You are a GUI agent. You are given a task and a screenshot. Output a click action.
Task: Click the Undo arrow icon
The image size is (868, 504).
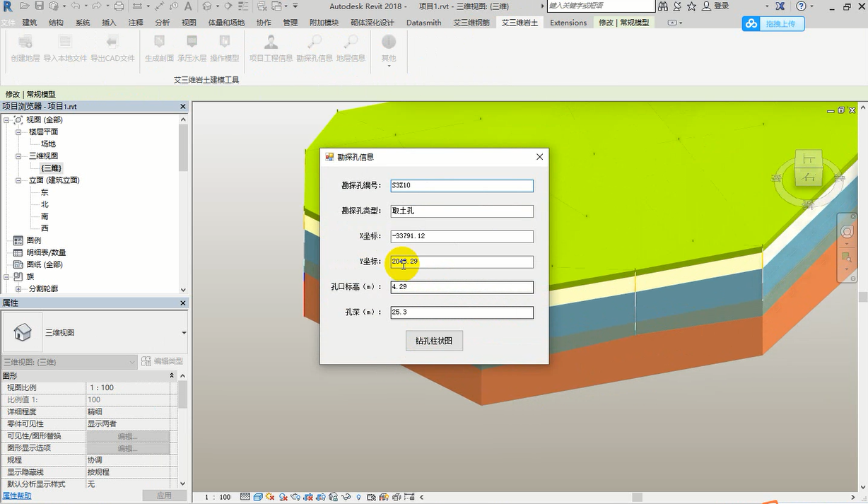(75, 6)
